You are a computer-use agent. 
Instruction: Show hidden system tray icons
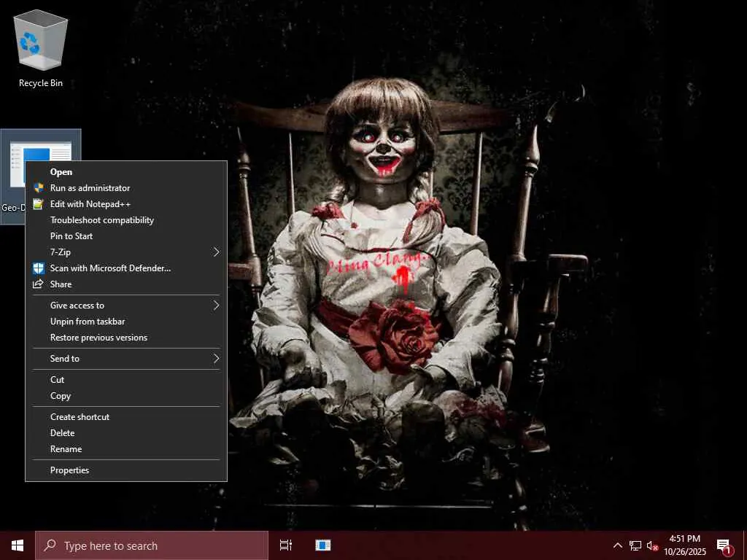pyautogui.click(x=617, y=545)
